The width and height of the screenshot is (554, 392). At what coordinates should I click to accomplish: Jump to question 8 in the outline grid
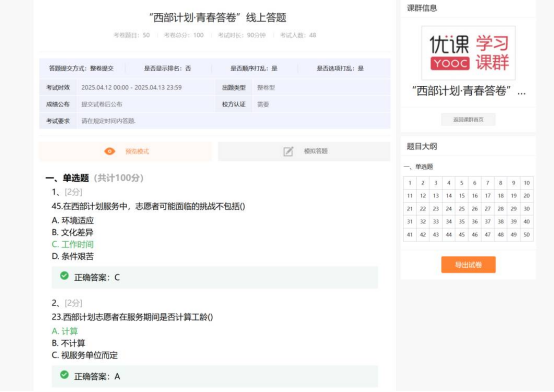coord(501,183)
